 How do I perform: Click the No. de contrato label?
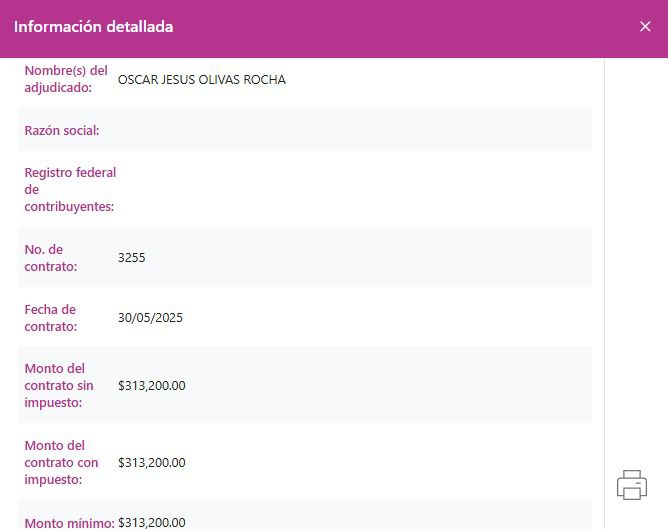51,258
